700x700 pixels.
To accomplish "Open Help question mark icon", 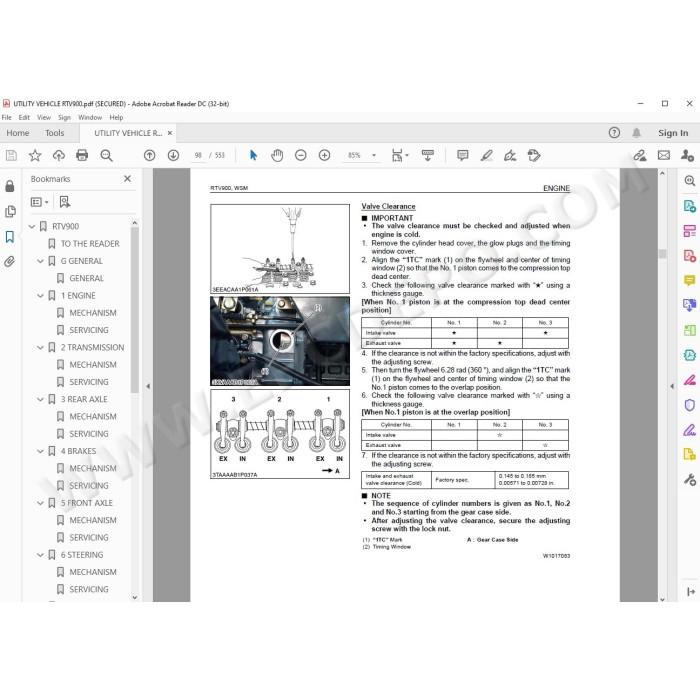I will 614,133.
